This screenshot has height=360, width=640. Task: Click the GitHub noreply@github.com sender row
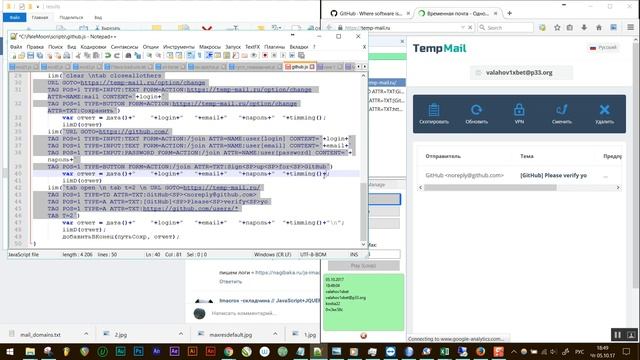[464, 175]
